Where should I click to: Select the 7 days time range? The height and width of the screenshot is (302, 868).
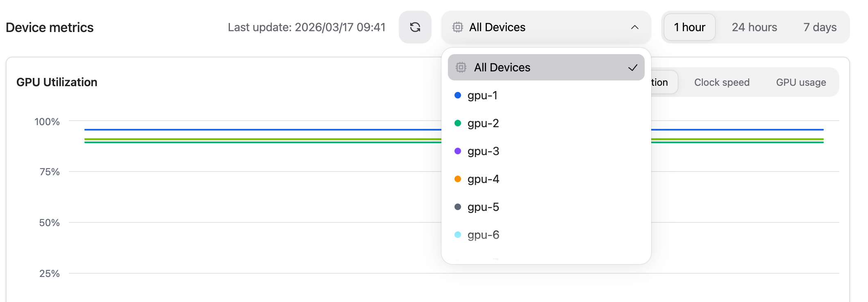coord(820,27)
